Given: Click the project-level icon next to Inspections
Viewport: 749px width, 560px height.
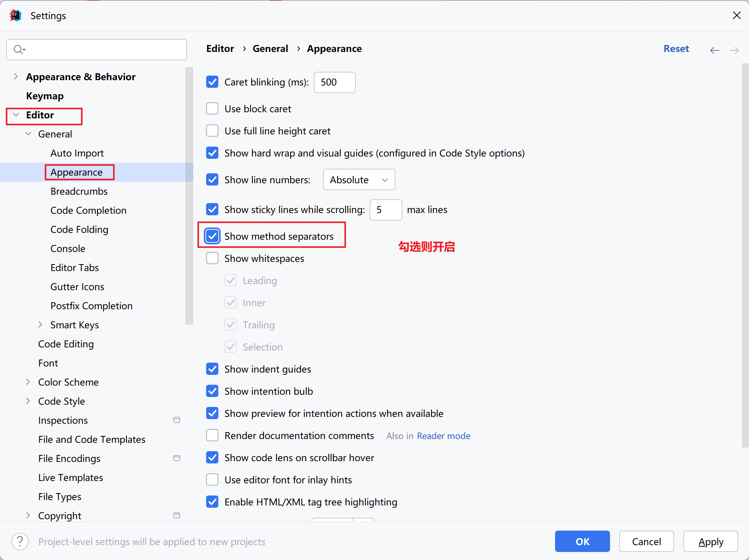Looking at the screenshot, I should tap(176, 420).
